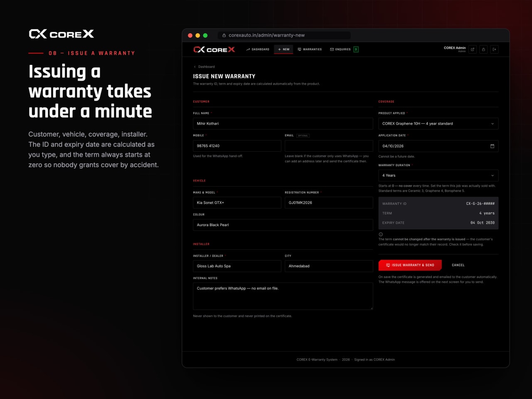Click the large COREX logo above the headline
The height and width of the screenshot is (399, 532).
62,34
